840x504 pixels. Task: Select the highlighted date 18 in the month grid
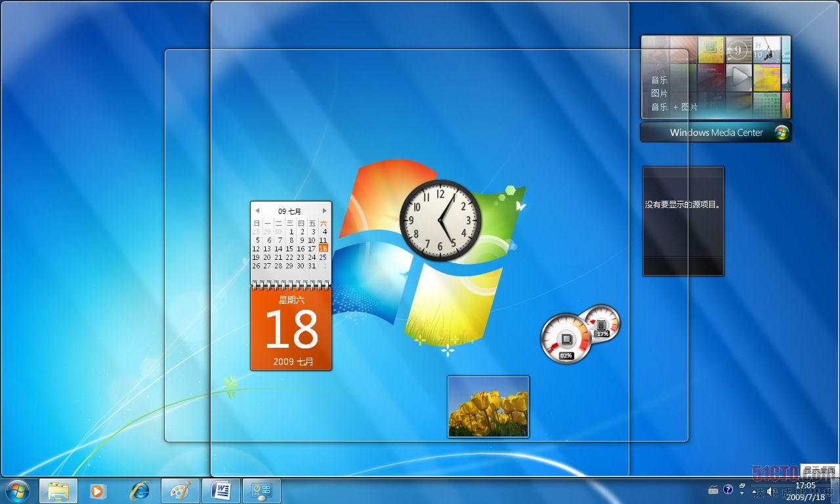click(x=323, y=249)
